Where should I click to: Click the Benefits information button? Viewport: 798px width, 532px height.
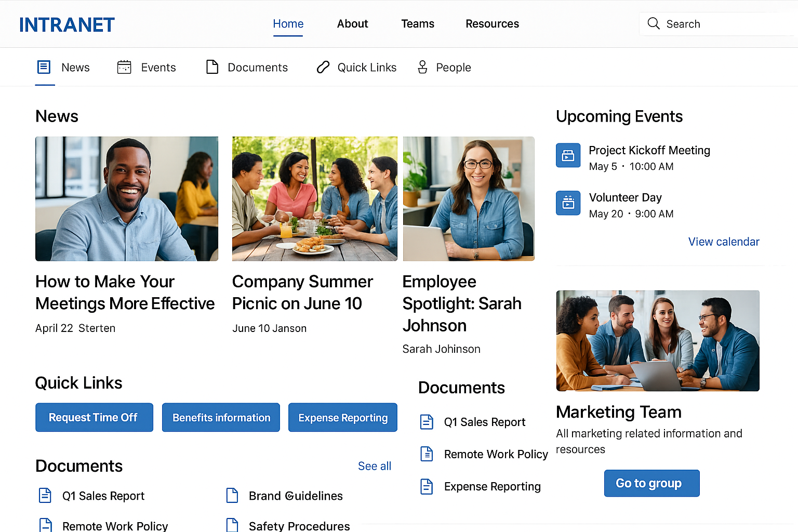(x=221, y=417)
